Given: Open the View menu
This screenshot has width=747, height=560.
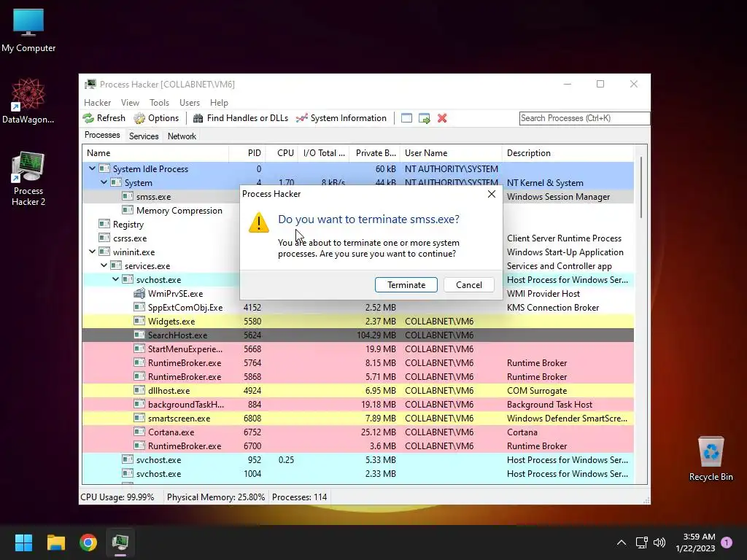Looking at the screenshot, I should pyautogui.click(x=130, y=102).
